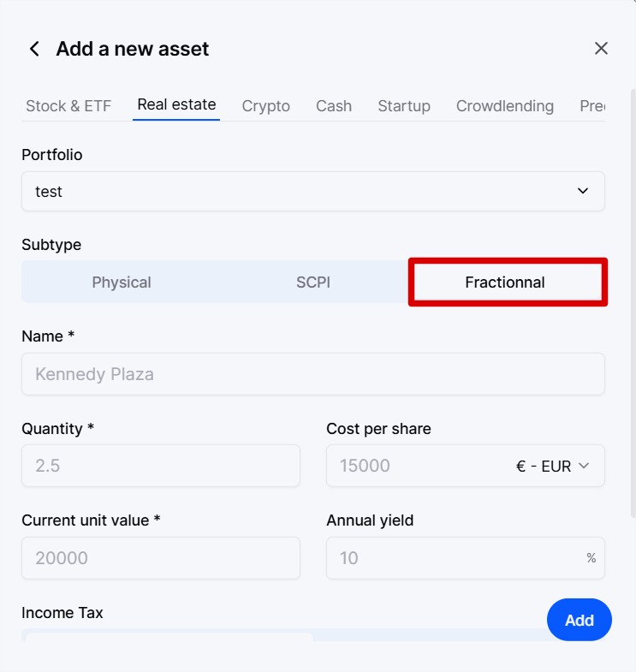Select the Fractionnal subtype

[x=505, y=282]
